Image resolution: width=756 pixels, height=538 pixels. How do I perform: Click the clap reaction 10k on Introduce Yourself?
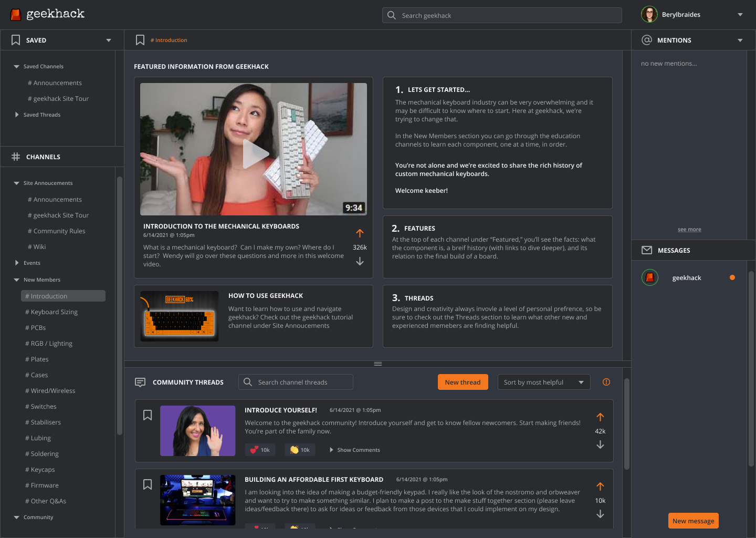(300, 450)
